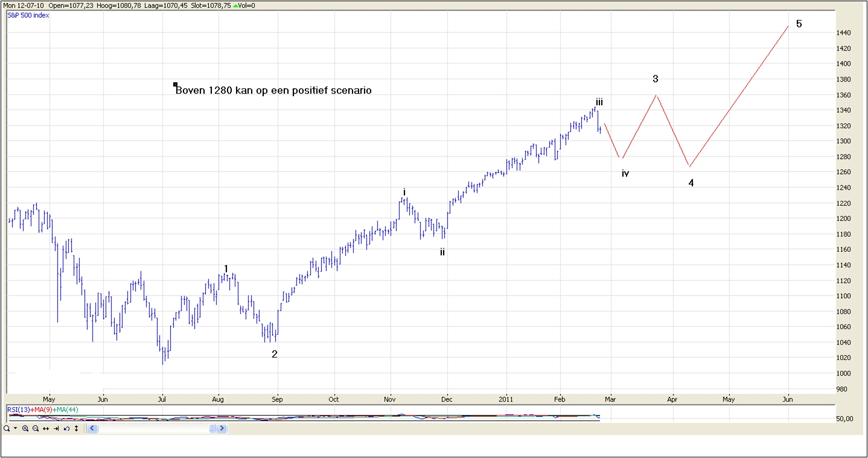Click the handle square of the text annotation

click(175, 85)
